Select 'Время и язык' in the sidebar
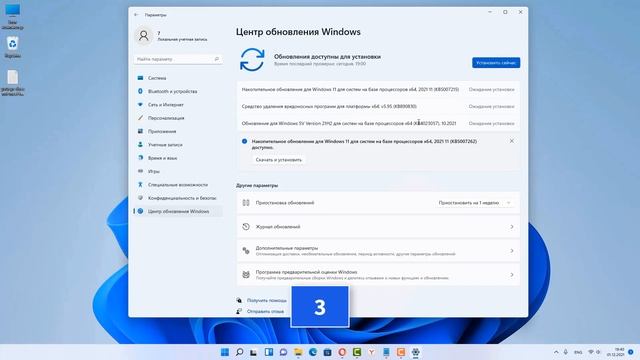Image resolution: width=640 pixels, height=360 pixels. (178, 158)
